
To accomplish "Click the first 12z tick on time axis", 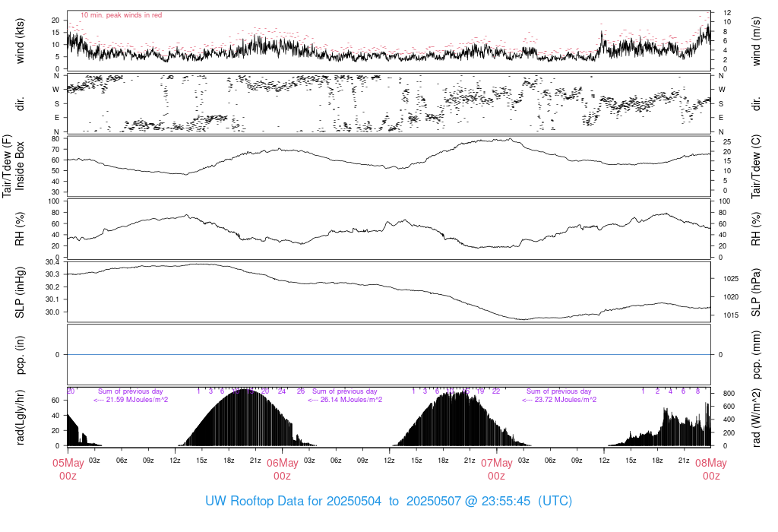I will pos(175,461).
